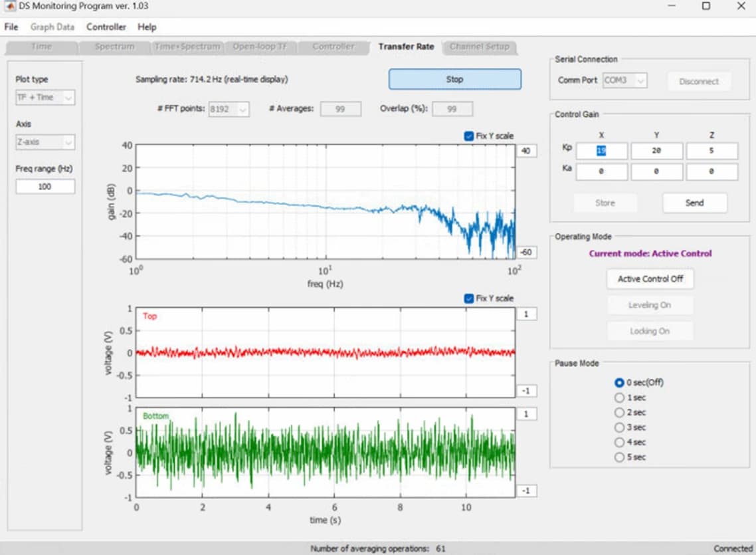Click the Ka Y gain field
The image size is (756, 555).
656,171
